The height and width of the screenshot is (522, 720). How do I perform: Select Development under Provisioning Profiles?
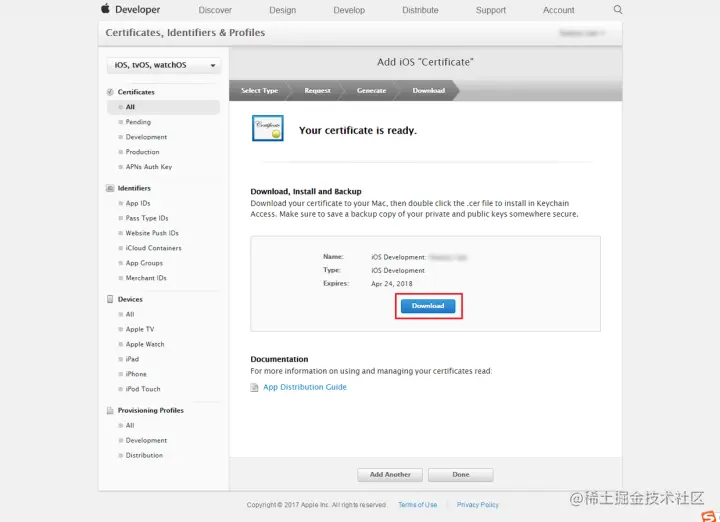click(146, 440)
